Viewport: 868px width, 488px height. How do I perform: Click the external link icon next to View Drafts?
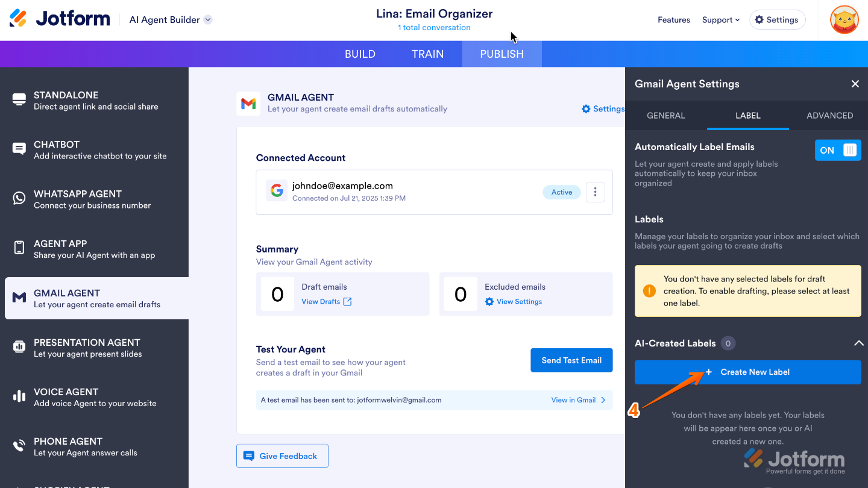[347, 301]
